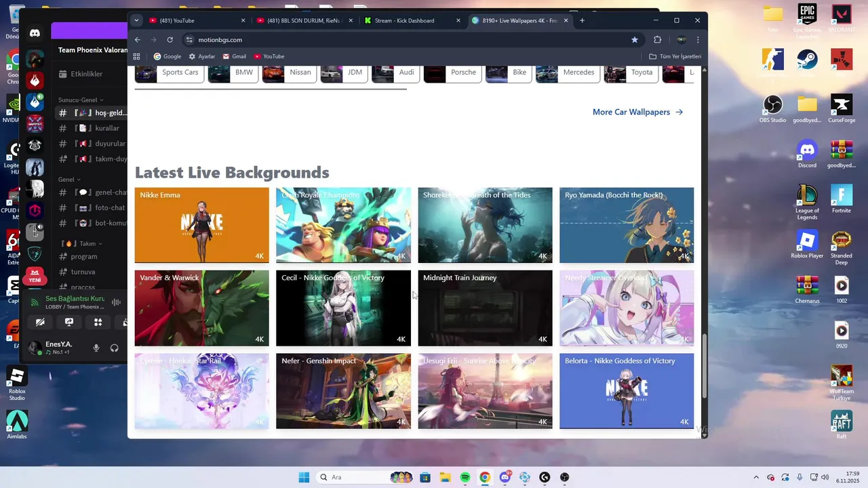Open the OBS Studio desktop shortcut
Image resolution: width=868 pixels, height=488 pixels.
tap(773, 108)
